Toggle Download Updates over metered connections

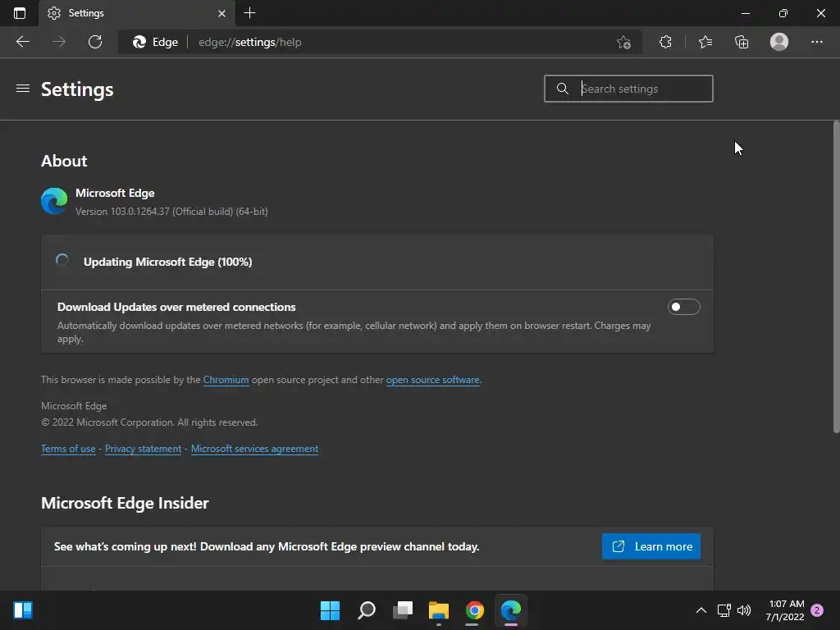683,307
